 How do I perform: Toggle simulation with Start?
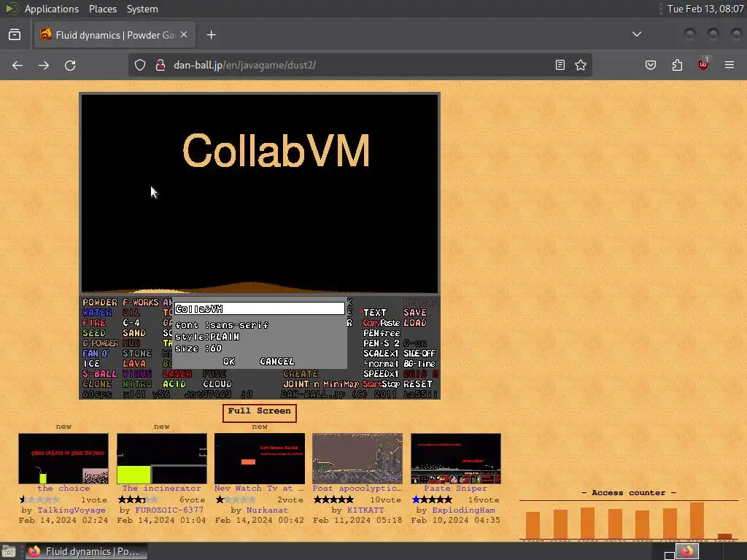[371, 384]
